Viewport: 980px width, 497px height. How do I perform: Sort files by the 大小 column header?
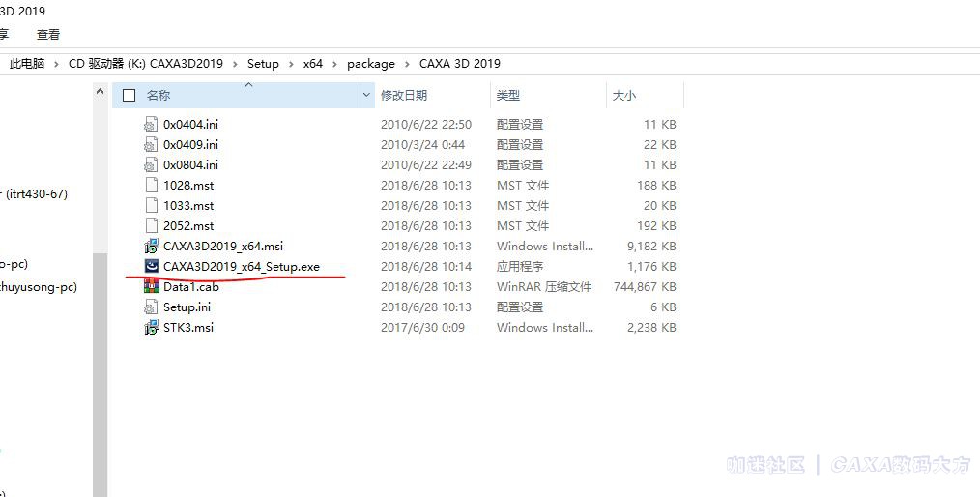click(623, 95)
